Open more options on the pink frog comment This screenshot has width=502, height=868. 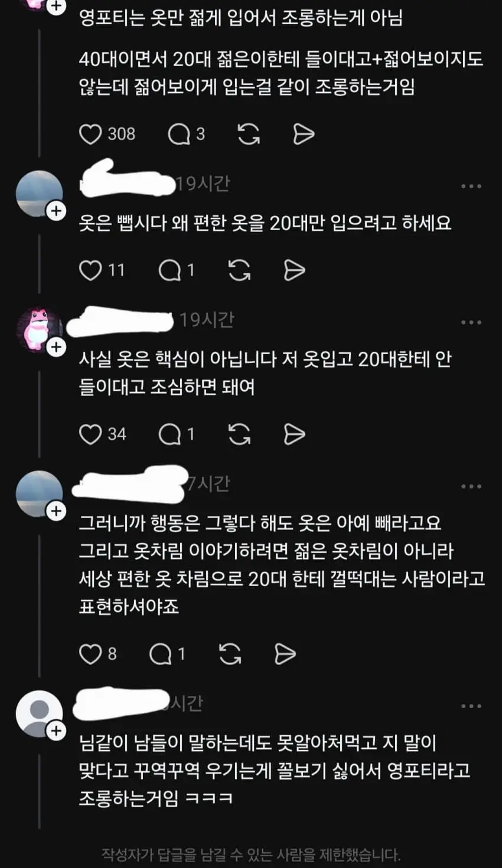[471, 323]
